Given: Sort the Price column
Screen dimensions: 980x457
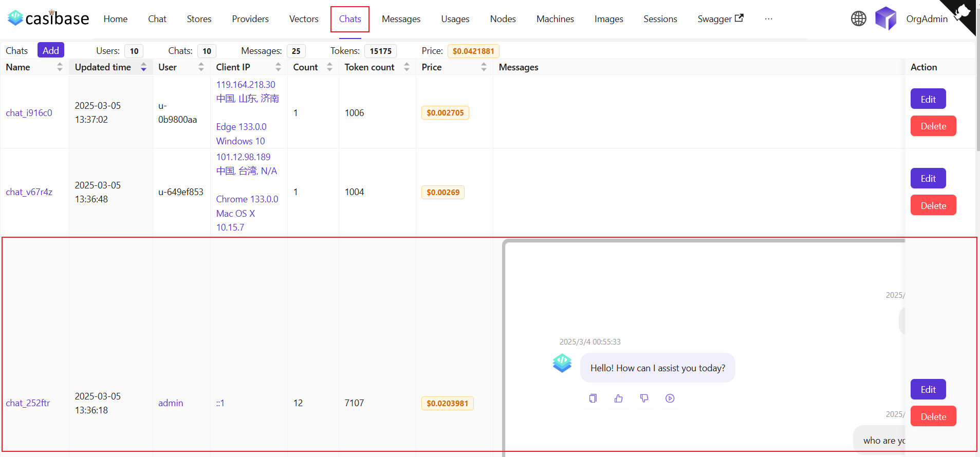Looking at the screenshot, I should pyautogui.click(x=484, y=67).
